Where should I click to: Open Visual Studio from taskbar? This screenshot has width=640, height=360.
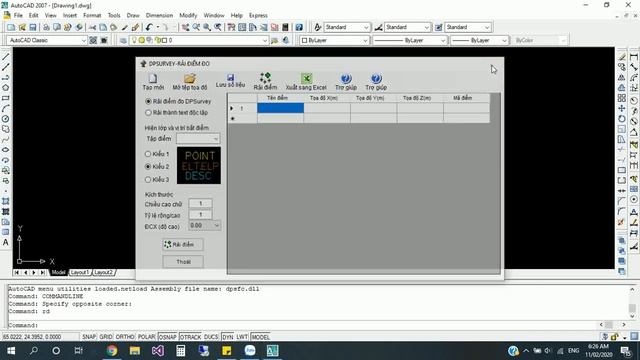click(x=158, y=351)
